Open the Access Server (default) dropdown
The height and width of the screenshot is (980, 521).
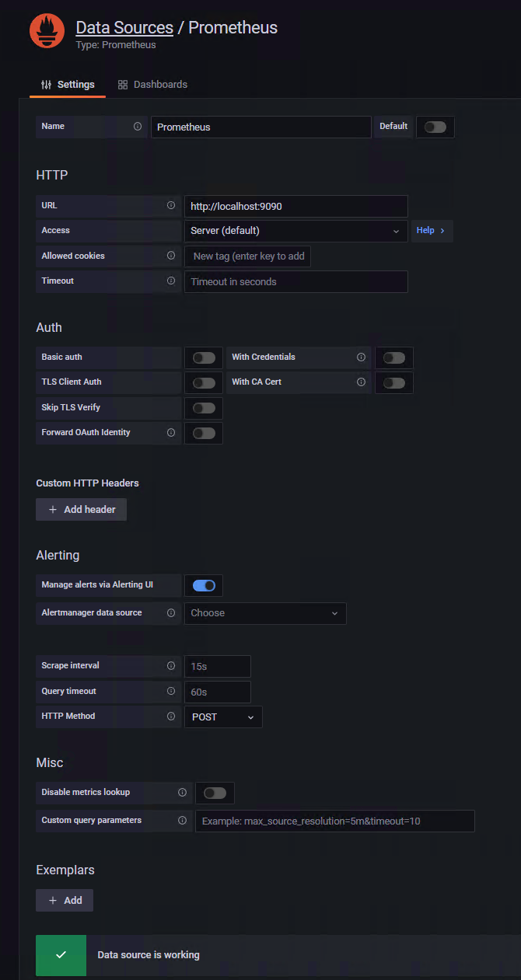pyautogui.click(x=295, y=231)
